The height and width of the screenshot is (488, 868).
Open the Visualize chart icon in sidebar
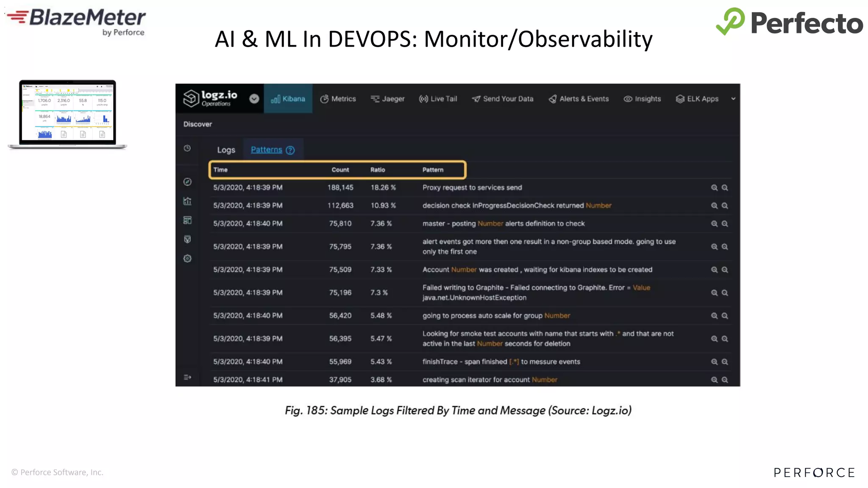click(187, 201)
